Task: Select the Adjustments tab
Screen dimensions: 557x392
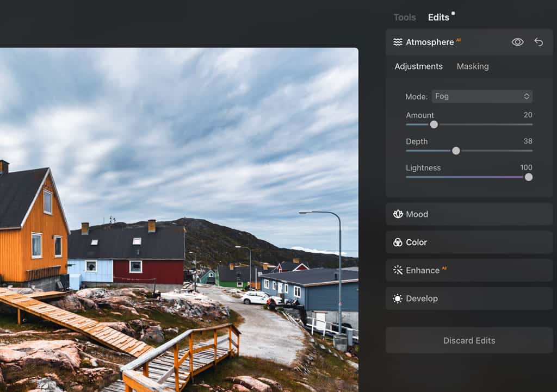Action: [x=418, y=66]
